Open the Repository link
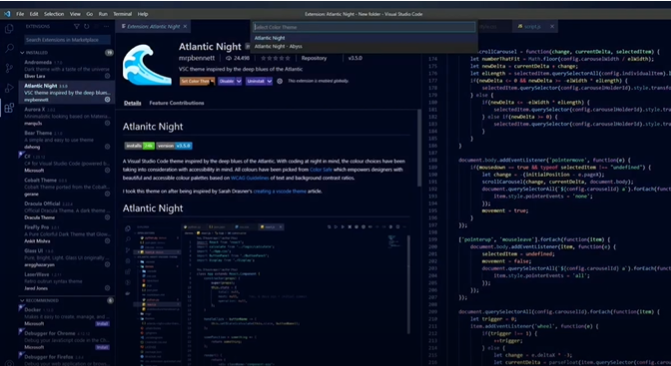The width and height of the screenshot is (671, 366). click(314, 58)
